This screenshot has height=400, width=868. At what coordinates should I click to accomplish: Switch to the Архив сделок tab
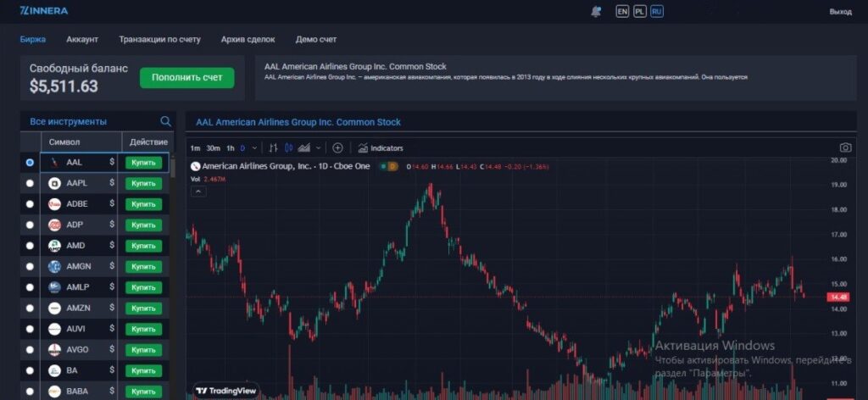tap(248, 39)
